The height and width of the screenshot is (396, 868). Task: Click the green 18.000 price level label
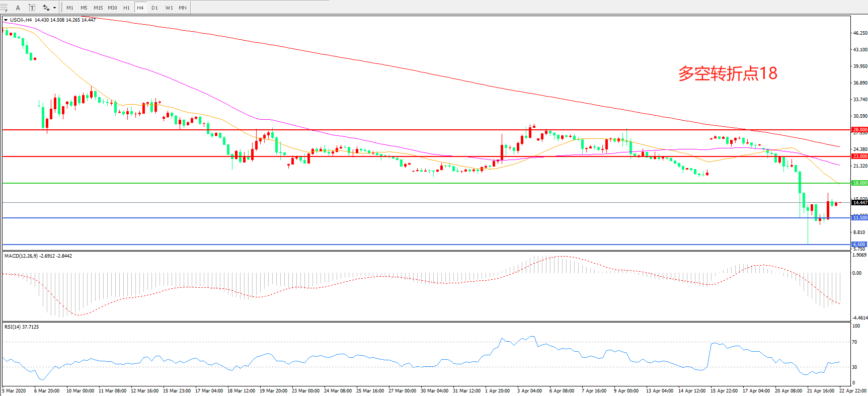(859, 183)
